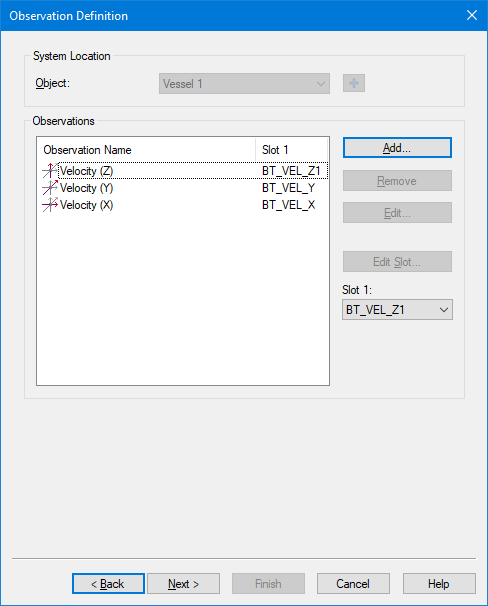Click the Velocity (Z) observation icon
Viewport: 488px width, 606px height.
click(50, 170)
